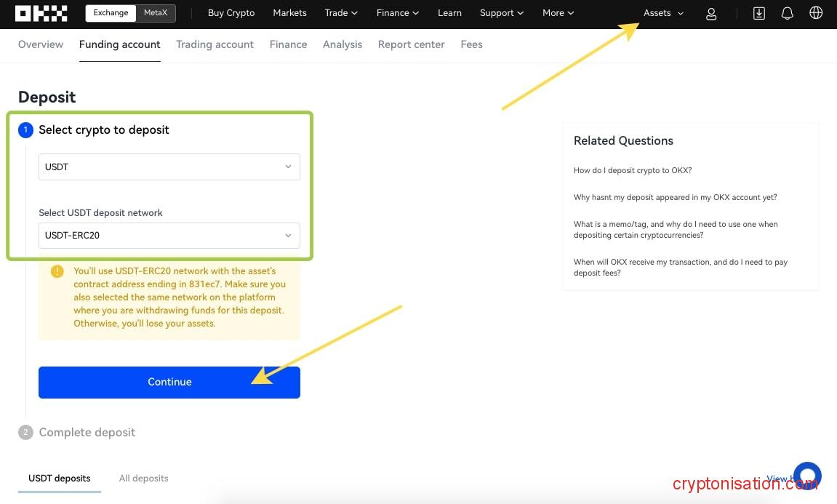Expand the USDT-ERC20 network dropdown
Screen dimensions: 837x504
tap(169, 236)
